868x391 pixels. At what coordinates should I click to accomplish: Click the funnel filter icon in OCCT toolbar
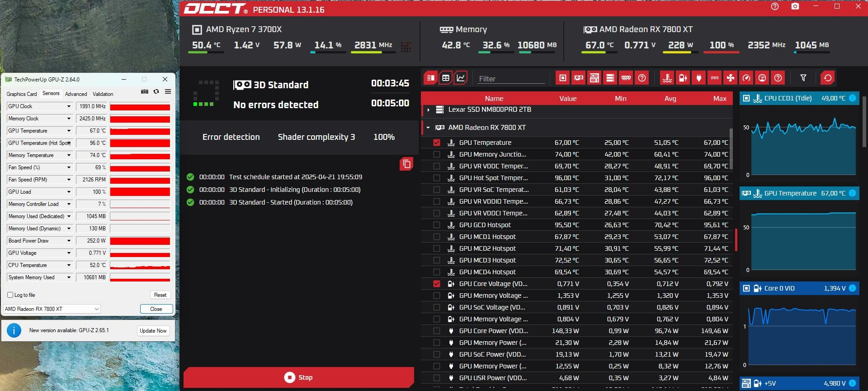coord(803,78)
